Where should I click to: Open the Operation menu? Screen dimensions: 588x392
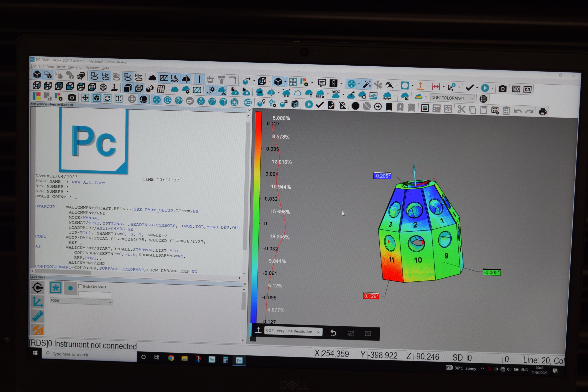[x=76, y=67]
